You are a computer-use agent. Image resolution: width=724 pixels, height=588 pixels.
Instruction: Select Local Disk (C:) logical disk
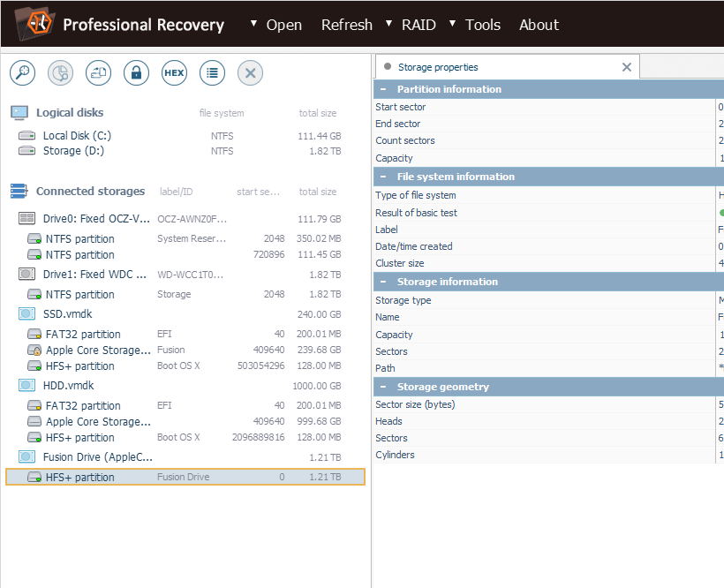[77, 136]
